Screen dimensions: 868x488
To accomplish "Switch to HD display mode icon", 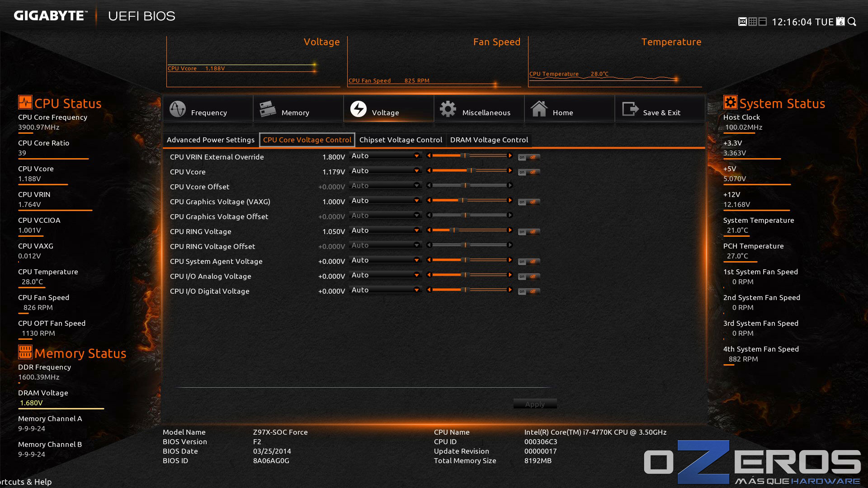I will [x=742, y=22].
